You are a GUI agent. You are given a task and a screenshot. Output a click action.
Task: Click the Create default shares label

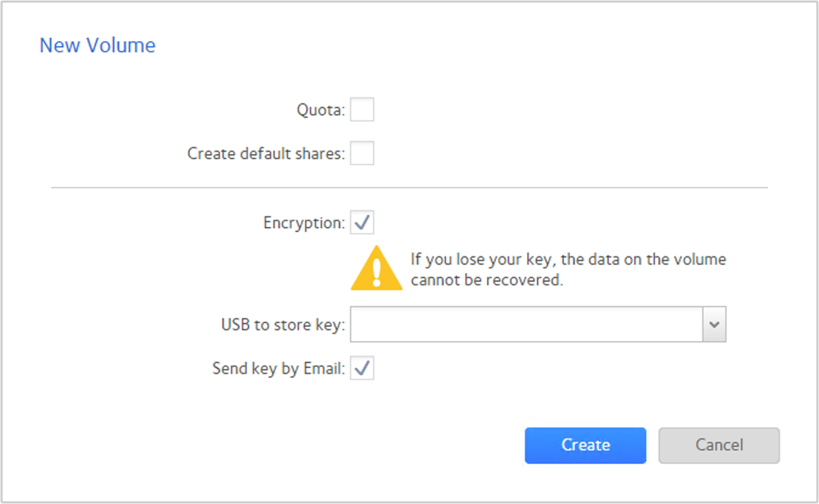pyautogui.click(x=266, y=153)
